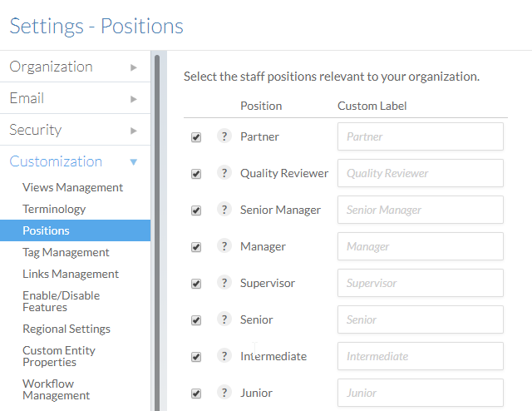Click the help icon next to Partner

(224, 136)
